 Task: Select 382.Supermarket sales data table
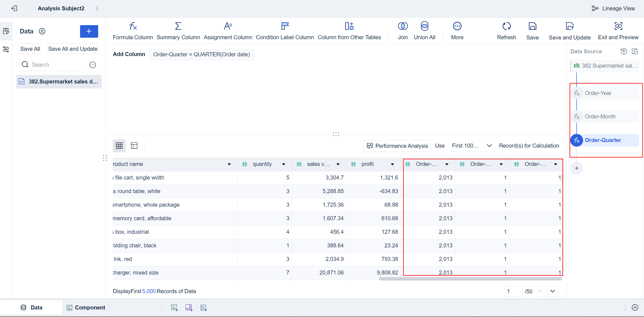(59, 81)
